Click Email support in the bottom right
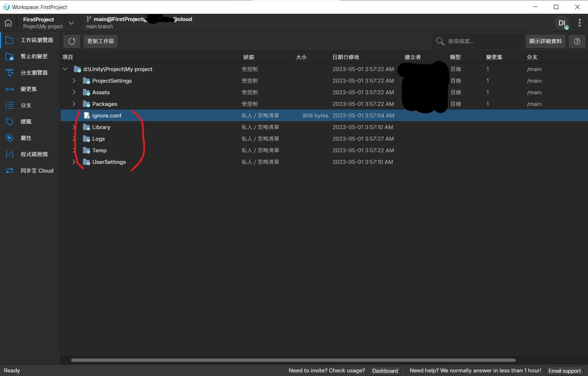 564,371
